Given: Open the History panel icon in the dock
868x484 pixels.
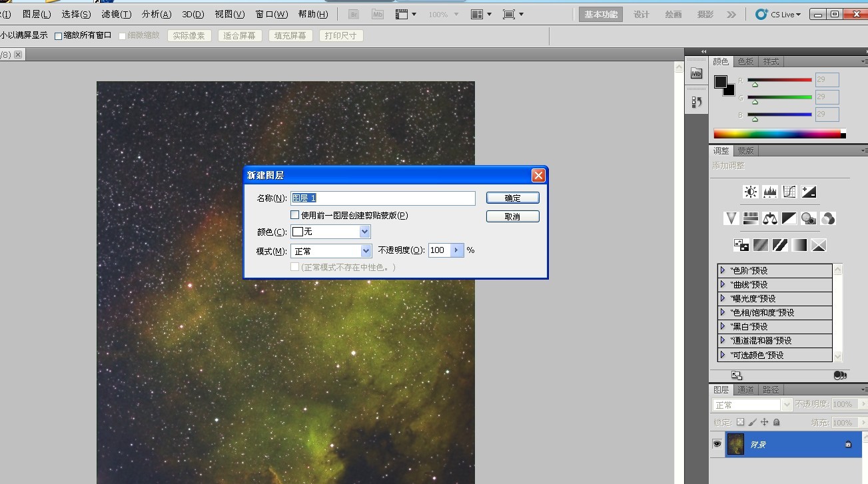Looking at the screenshot, I should [696, 102].
